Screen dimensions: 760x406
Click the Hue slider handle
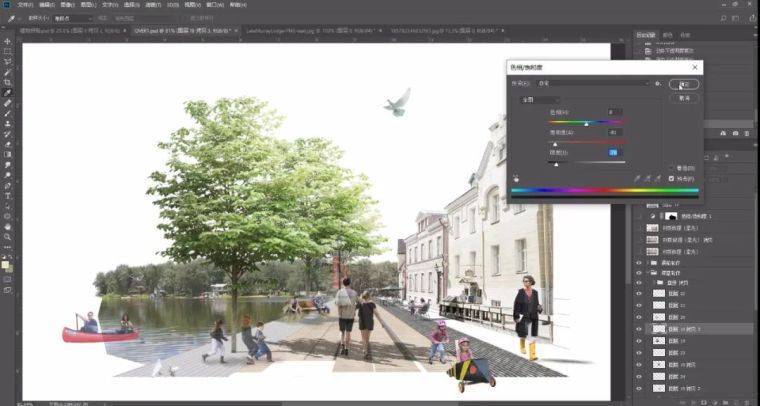tap(586, 124)
